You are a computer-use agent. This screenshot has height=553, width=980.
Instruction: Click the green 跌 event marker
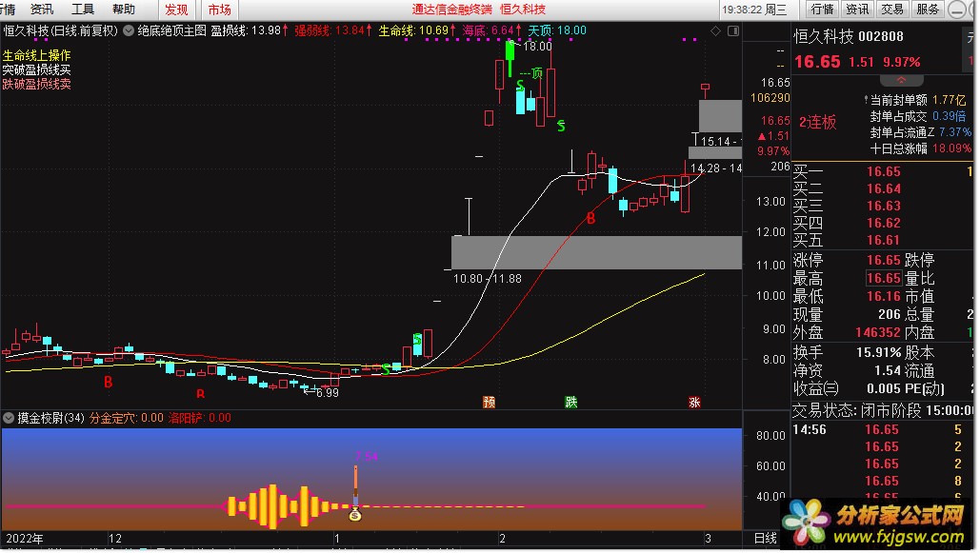(571, 402)
